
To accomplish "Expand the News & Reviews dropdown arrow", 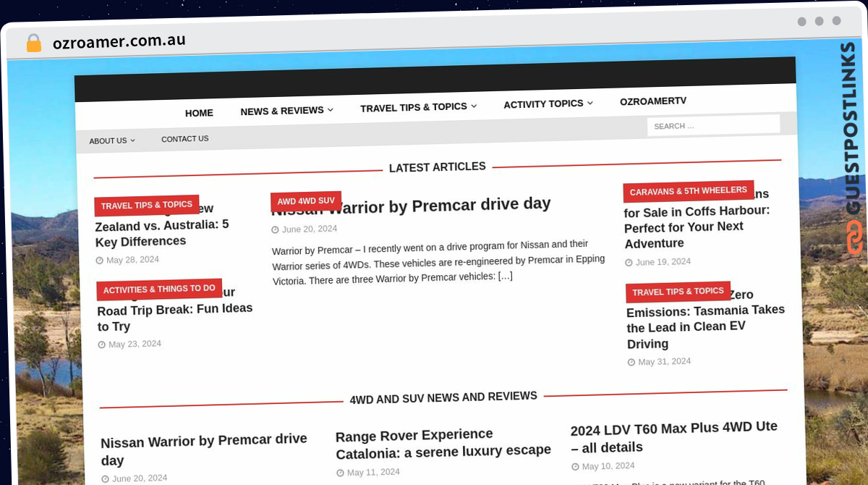I will (x=330, y=110).
